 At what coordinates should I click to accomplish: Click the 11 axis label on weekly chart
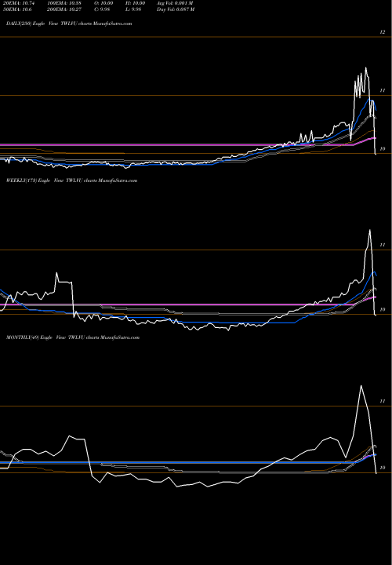pyautogui.click(x=383, y=245)
